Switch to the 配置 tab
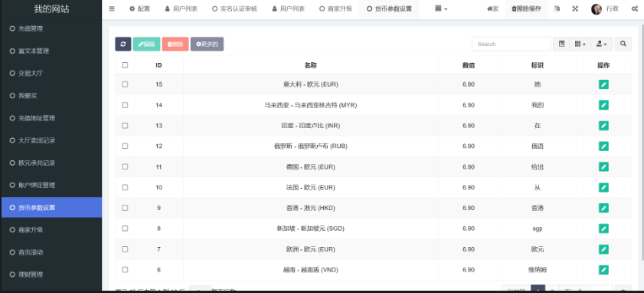Viewport: 644px width, 293px height. (x=139, y=8)
